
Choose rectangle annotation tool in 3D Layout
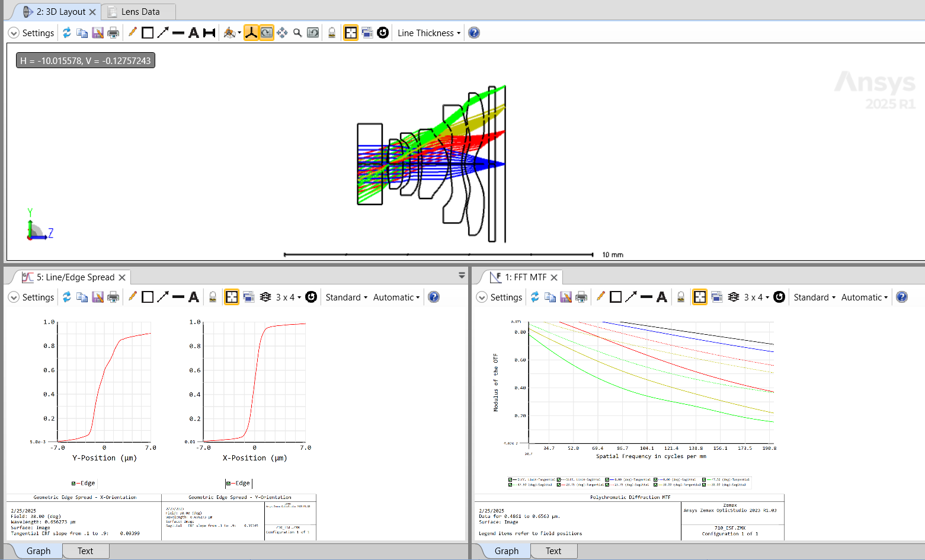148,33
